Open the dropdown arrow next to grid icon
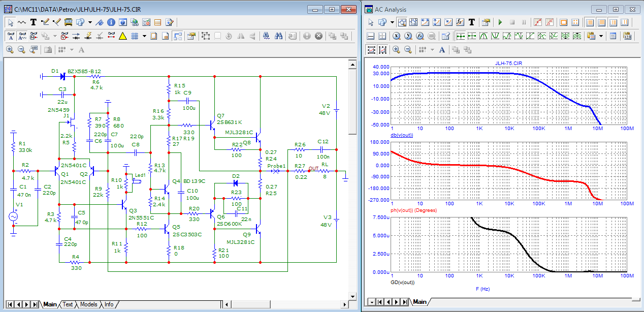This screenshot has height=312, width=644. [x=144, y=36]
